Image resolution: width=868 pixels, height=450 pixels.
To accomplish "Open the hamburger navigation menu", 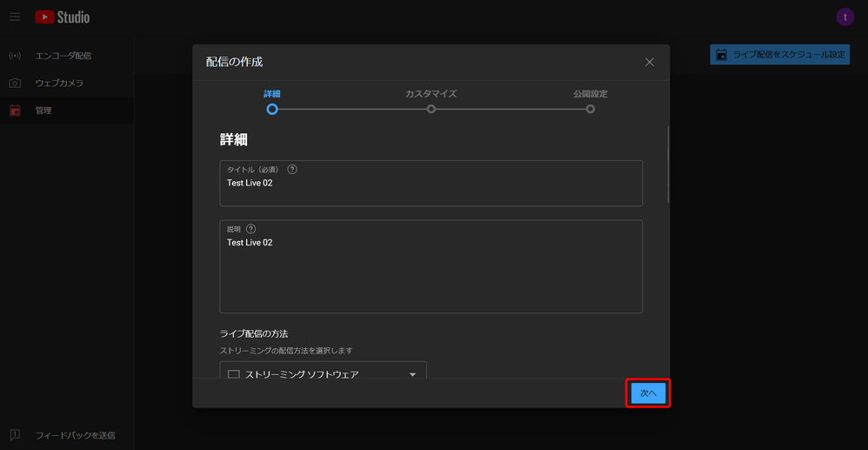I will point(15,17).
